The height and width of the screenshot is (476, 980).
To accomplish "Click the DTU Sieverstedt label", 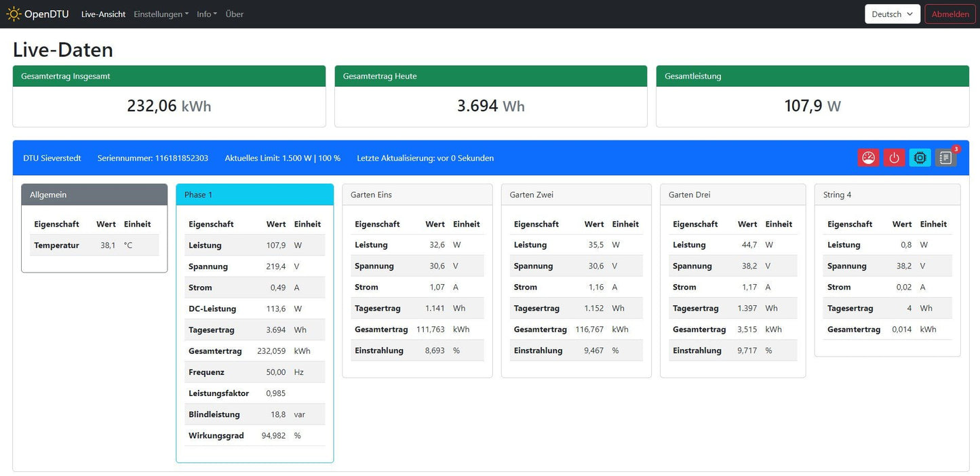I will tap(52, 158).
